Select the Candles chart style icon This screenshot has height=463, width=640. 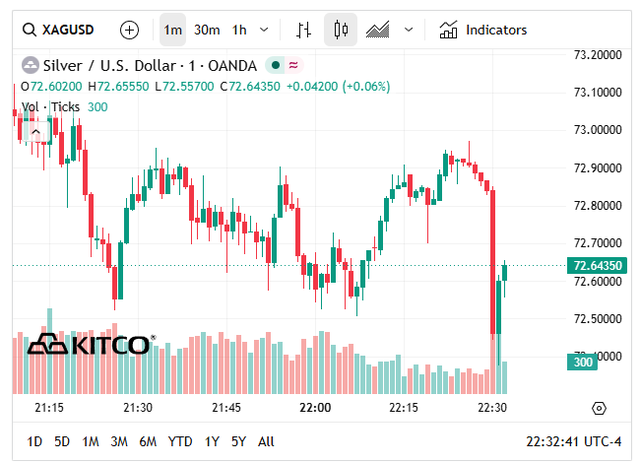coord(340,30)
